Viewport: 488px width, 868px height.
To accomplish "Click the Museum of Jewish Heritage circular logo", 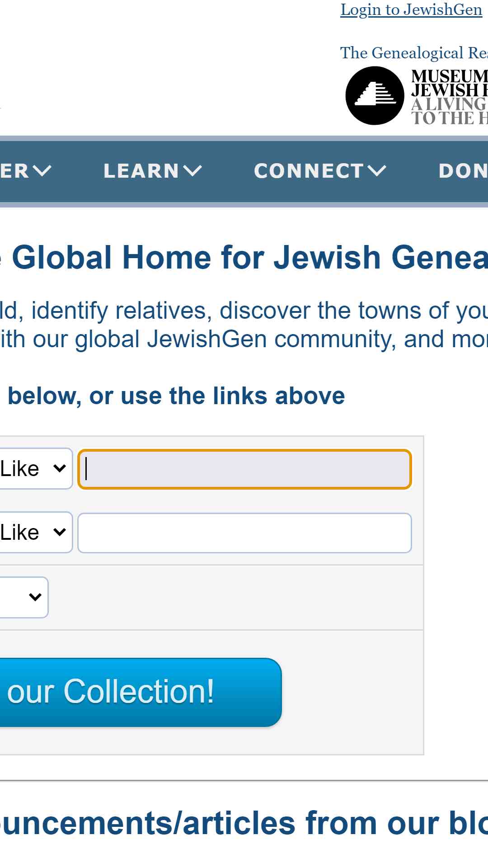I will (375, 95).
